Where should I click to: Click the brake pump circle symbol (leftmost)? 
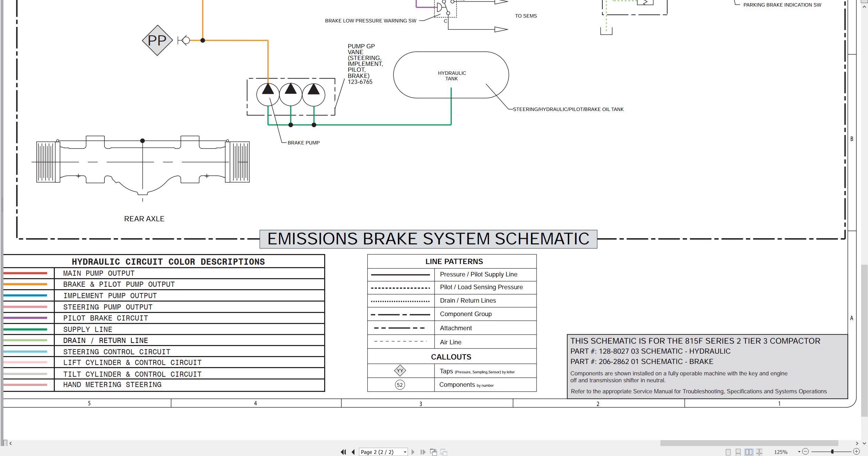tap(268, 94)
